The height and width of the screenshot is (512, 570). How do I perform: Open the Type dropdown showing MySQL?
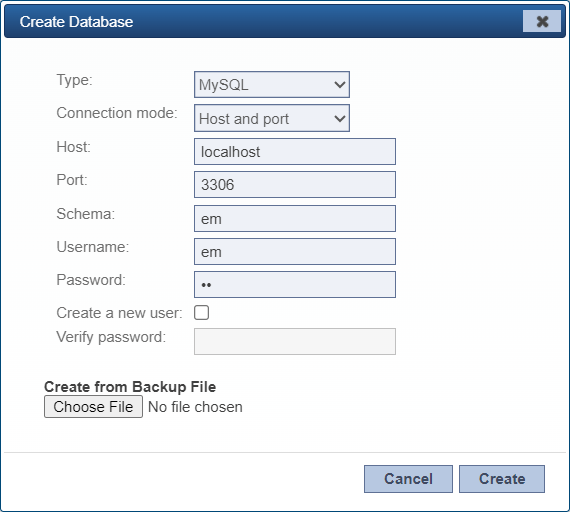point(272,85)
